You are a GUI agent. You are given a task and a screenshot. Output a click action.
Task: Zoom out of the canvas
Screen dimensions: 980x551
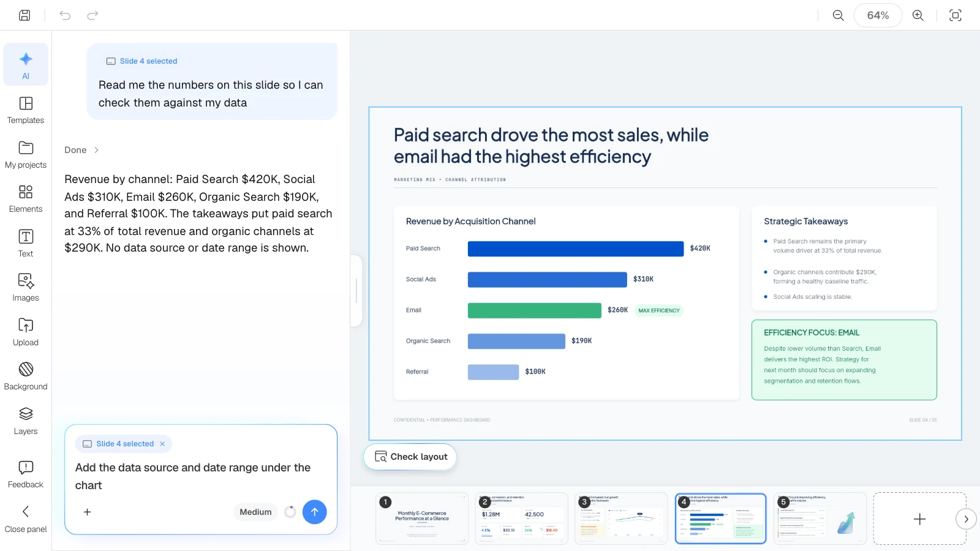click(838, 15)
